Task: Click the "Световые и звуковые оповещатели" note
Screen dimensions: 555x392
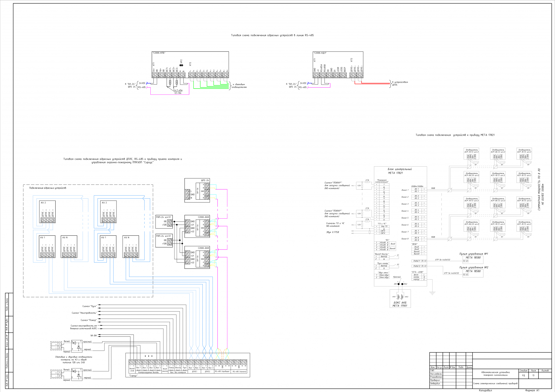Action: (x=74, y=359)
